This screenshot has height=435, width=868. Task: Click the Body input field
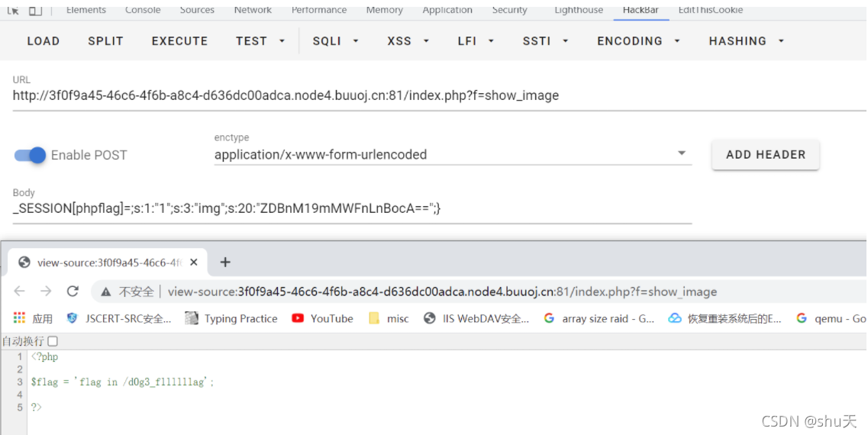point(352,208)
